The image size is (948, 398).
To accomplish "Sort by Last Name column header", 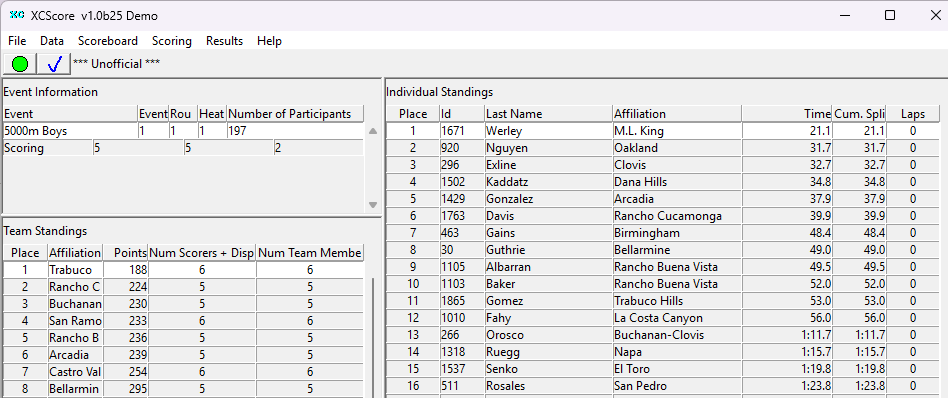I will click(548, 114).
